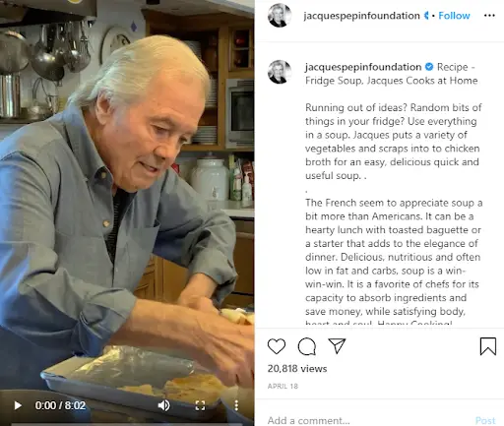
Task: Focus the Add a comment field
Action: (x=367, y=420)
